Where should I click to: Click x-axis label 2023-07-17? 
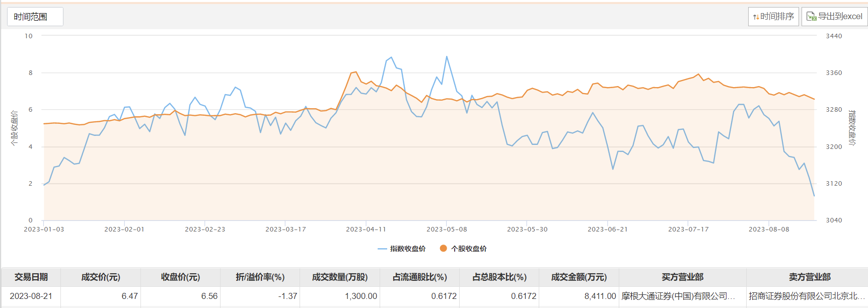688,229
